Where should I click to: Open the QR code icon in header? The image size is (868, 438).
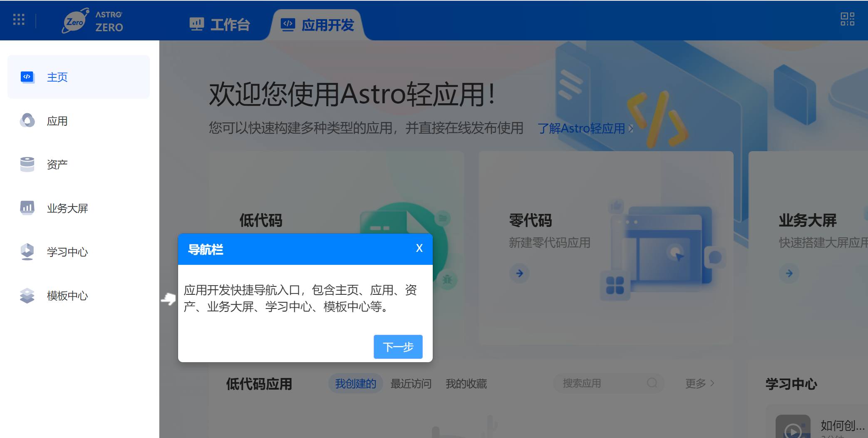point(847,19)
